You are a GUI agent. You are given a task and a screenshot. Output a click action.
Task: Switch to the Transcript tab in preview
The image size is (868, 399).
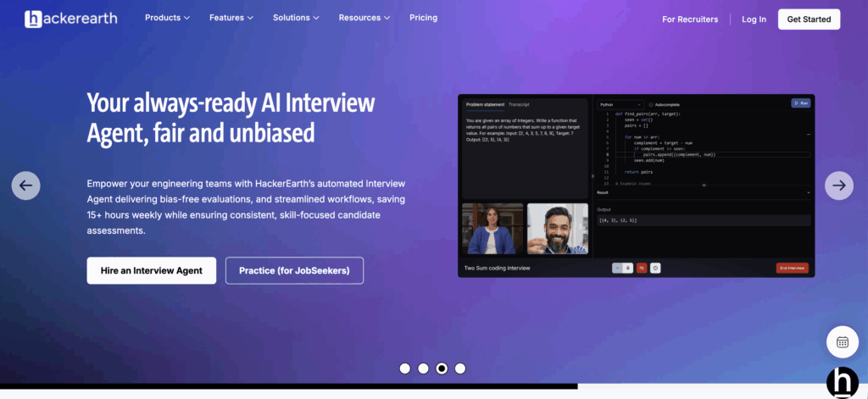click(x=519, y=104)
